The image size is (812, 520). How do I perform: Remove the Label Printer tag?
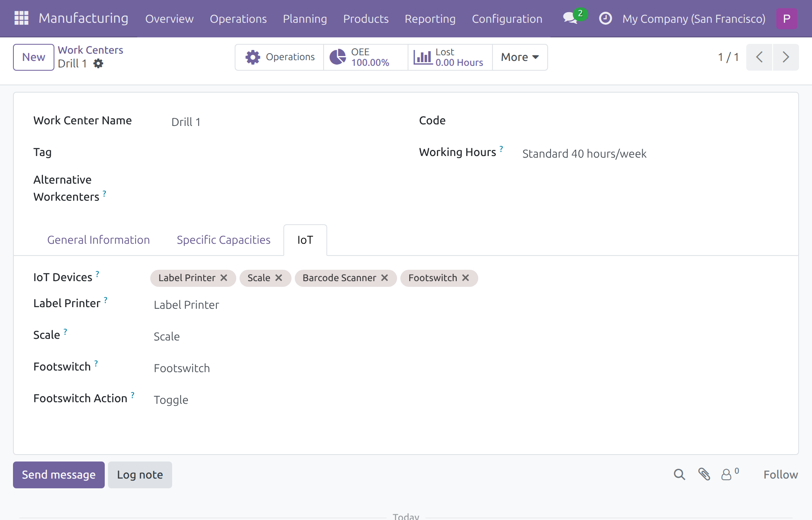pos(224,278)
